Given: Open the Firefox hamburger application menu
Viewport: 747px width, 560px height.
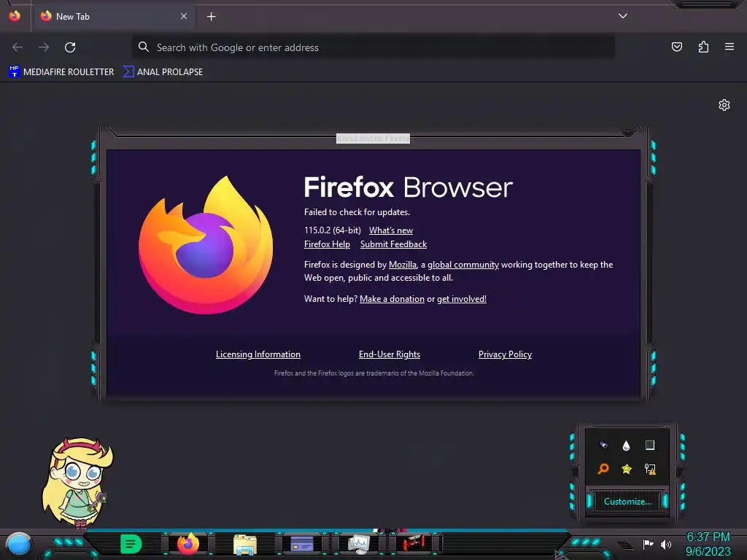Looking at the screenshot, I should 729,47.
